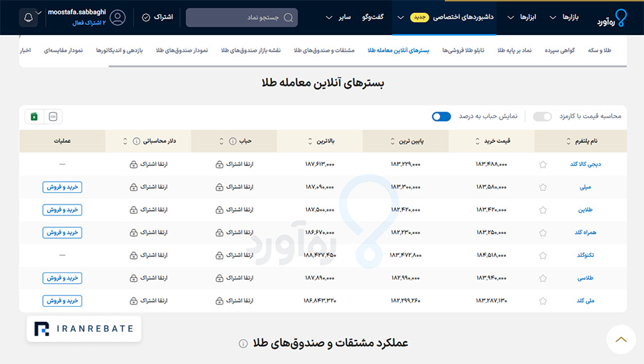Viewport: 644px width, 364px height.
Task: Click info icon next to عملکرد مشتقات heading
Action: coord(243,343)
